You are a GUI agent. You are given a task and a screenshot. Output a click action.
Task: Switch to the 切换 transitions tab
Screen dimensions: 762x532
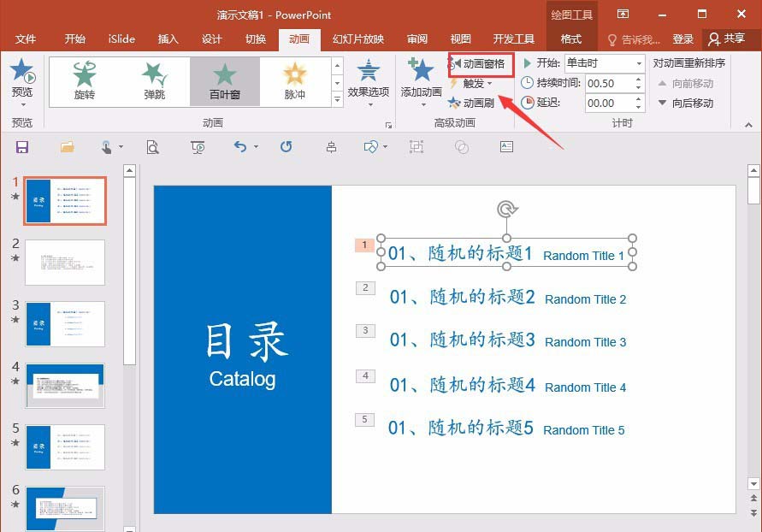256,38
